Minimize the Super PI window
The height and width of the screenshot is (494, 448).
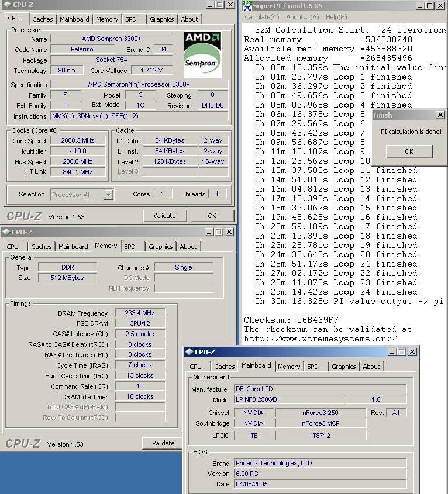419,6
